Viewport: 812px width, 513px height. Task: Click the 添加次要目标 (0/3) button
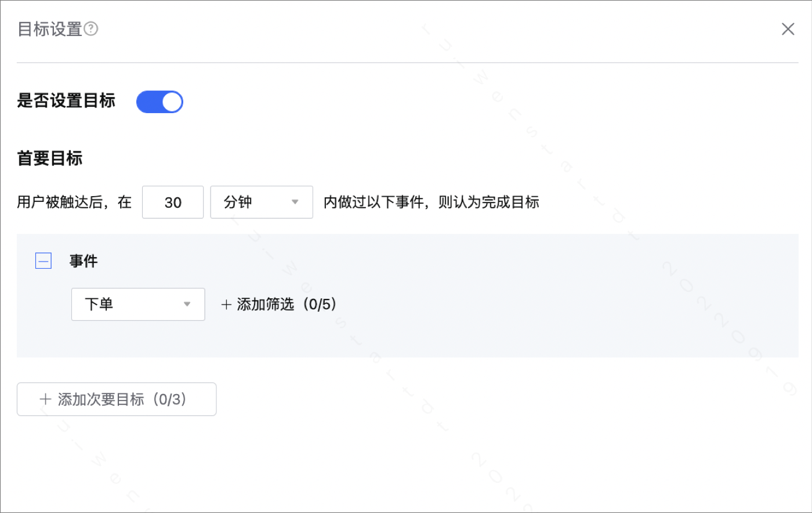(x=117, y=399)
